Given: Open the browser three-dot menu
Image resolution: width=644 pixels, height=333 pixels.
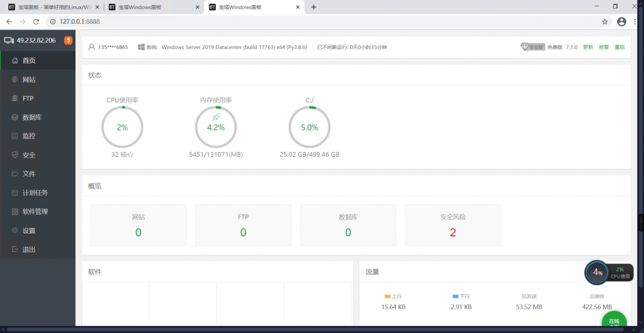Looking at the screenshot, I should click(x=635, y=22).
